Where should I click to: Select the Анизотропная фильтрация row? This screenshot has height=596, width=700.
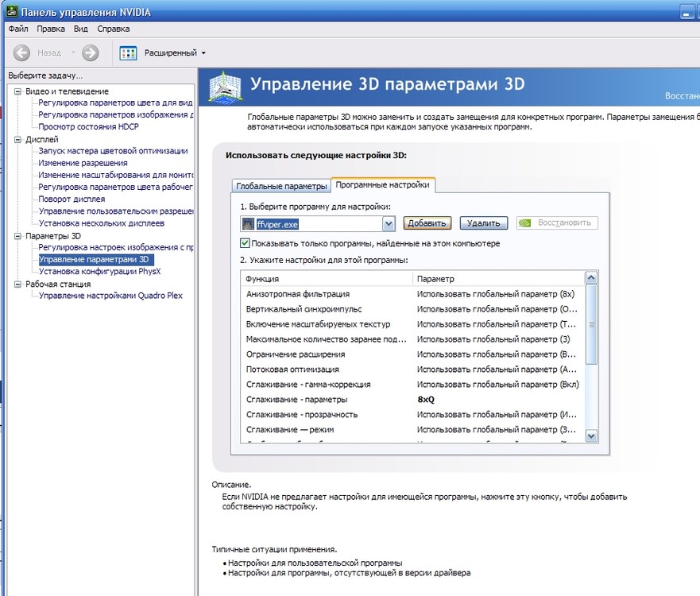point(412,294)
